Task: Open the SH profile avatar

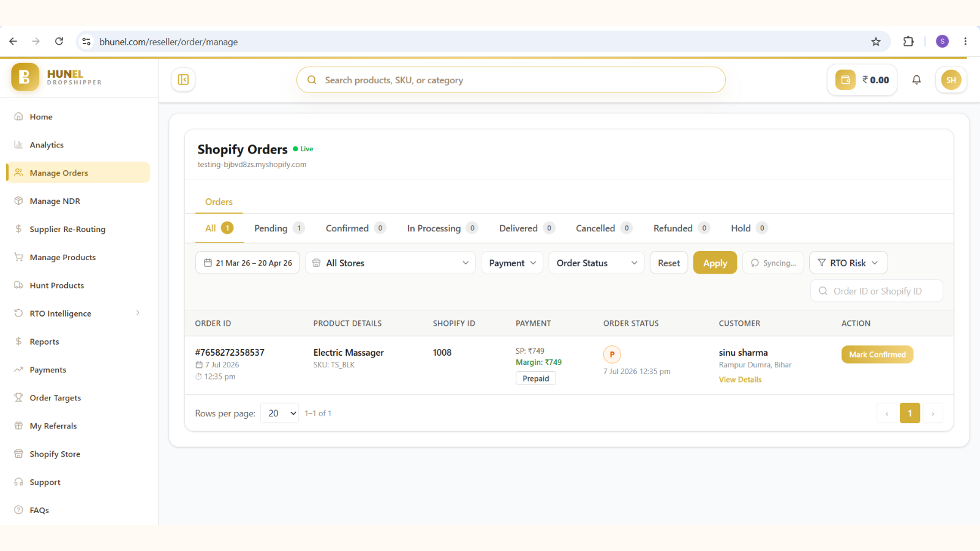Action: click(951, 80)
